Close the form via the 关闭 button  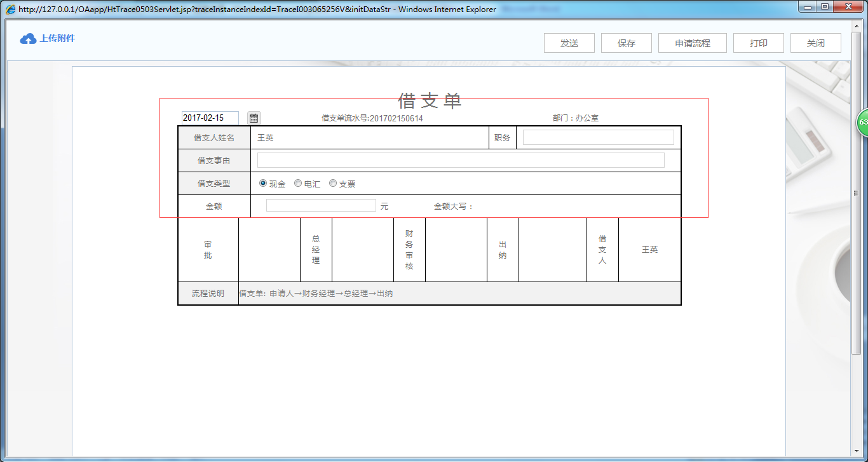[815, 43]
